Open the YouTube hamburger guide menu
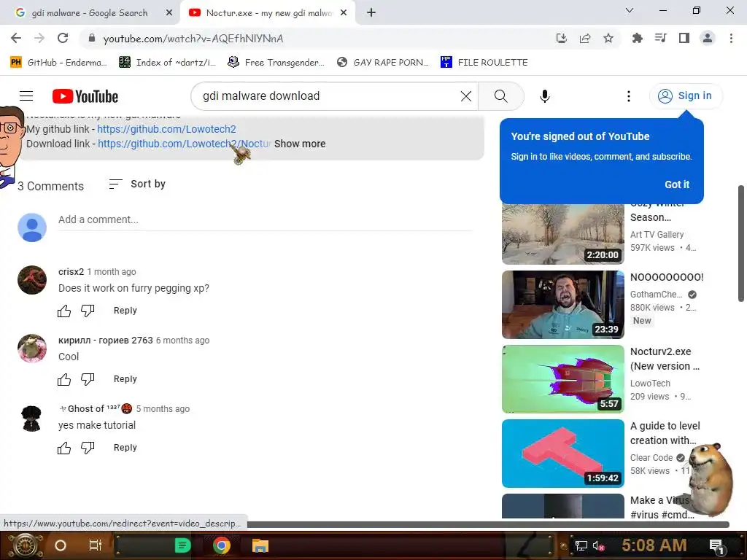This screenshot has width=747, height=560. [x=26, y=96]
